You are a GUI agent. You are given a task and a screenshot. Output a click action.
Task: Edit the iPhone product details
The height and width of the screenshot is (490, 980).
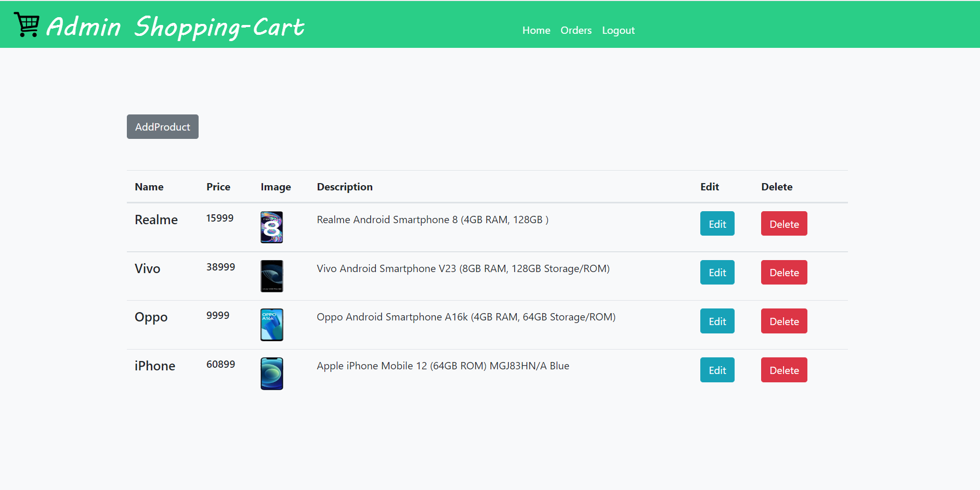(717, 370)
